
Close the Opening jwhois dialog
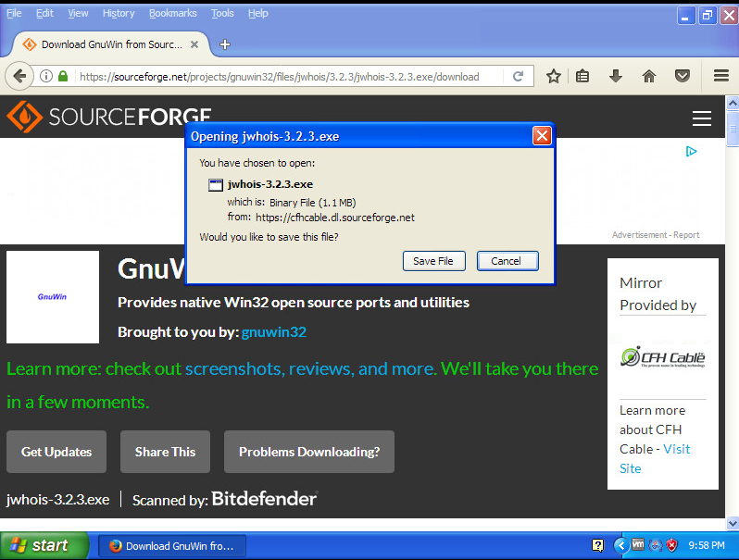click(x=542, y=136)
